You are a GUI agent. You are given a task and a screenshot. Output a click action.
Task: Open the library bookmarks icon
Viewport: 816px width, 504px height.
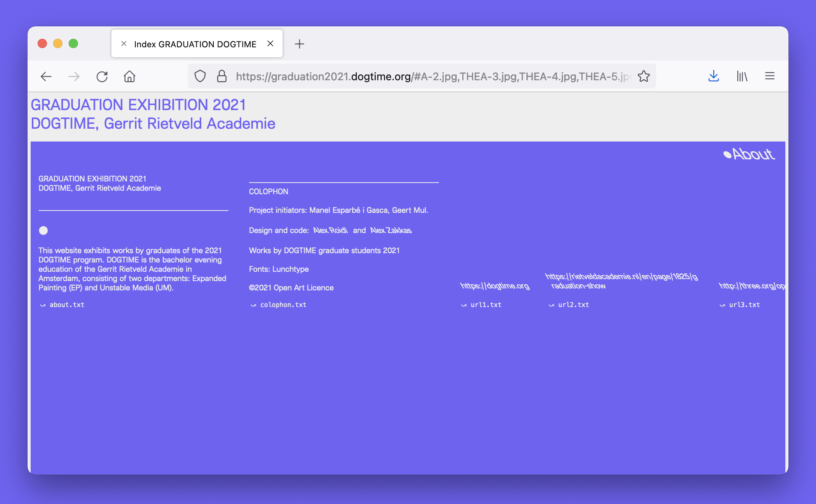click(x=742, y=76)
